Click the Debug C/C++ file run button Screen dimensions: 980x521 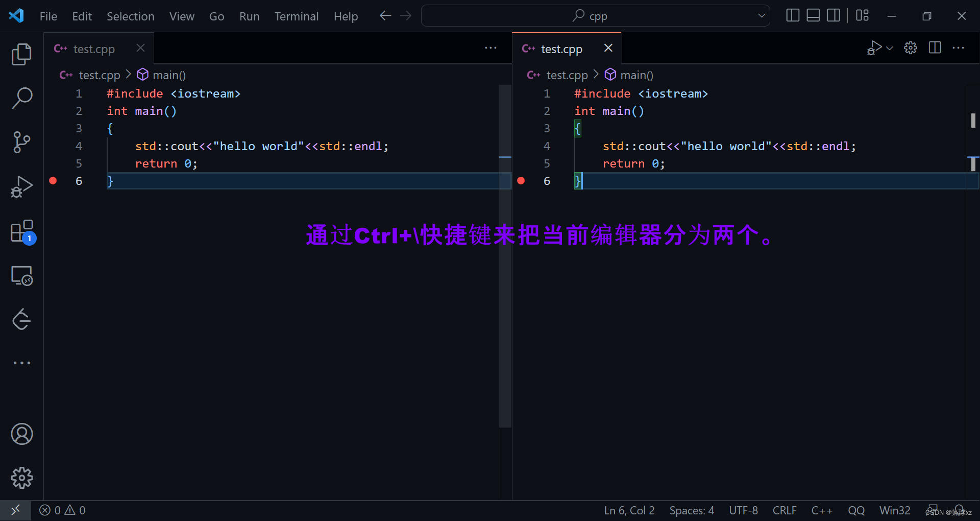[x=874, y=48]
